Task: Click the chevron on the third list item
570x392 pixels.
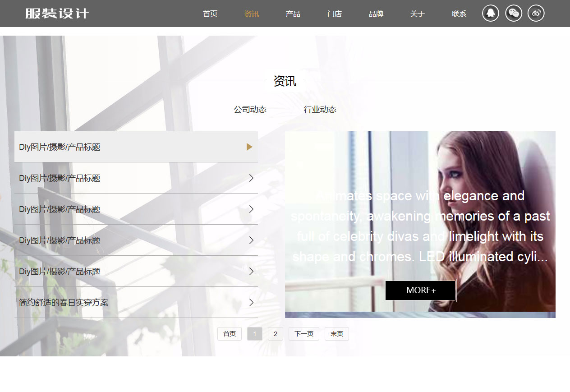Action: (251, 209)
